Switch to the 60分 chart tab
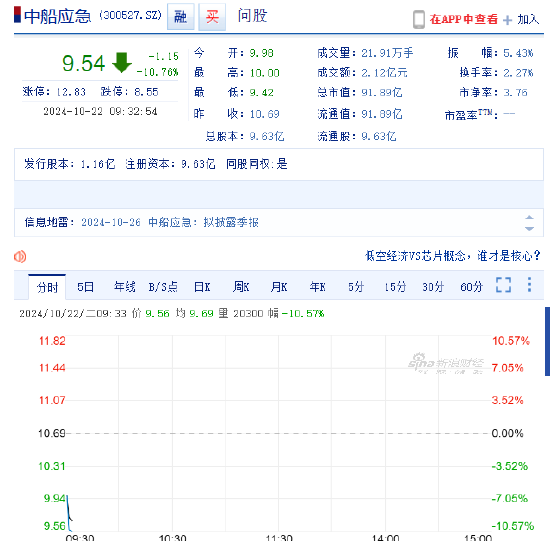The width and height of the screenshot is (550, 541). point(471,287)
